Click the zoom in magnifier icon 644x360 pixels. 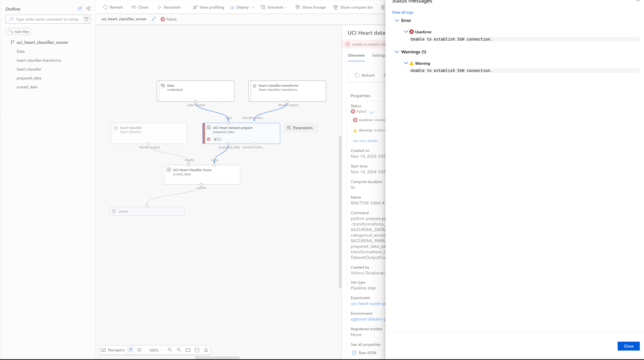[x=170, y=350]
